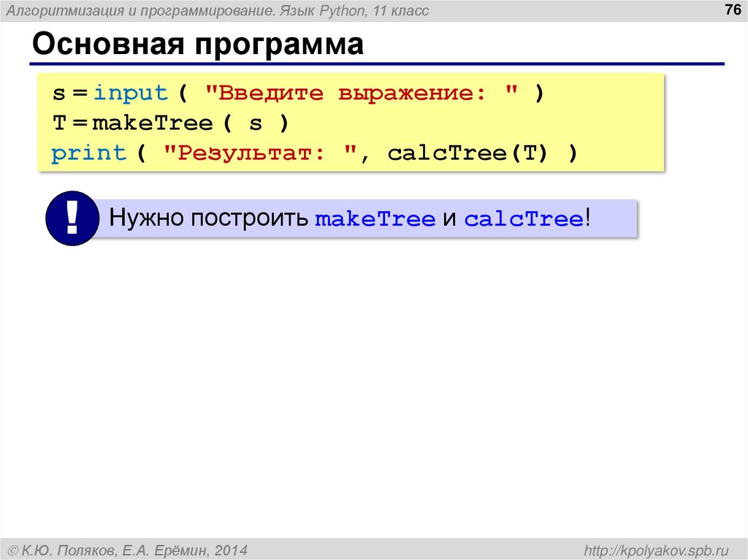Click the blue input keyword in the code

point(130,92)
